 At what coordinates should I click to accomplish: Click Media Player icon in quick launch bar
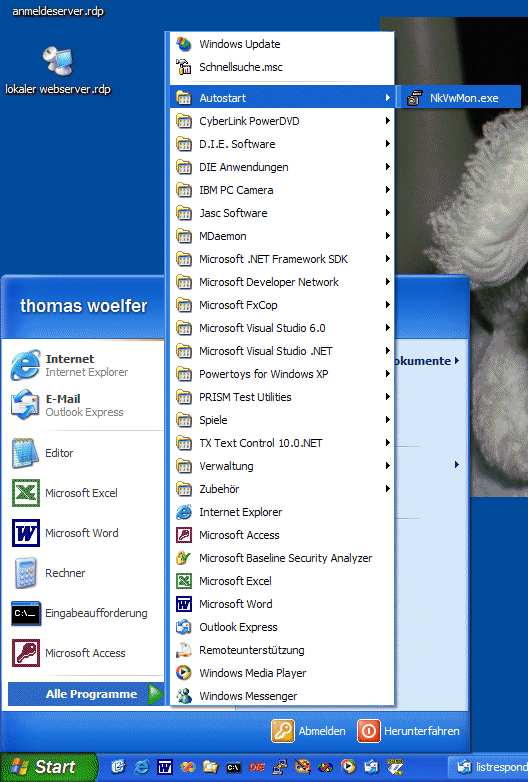(349, 767)
